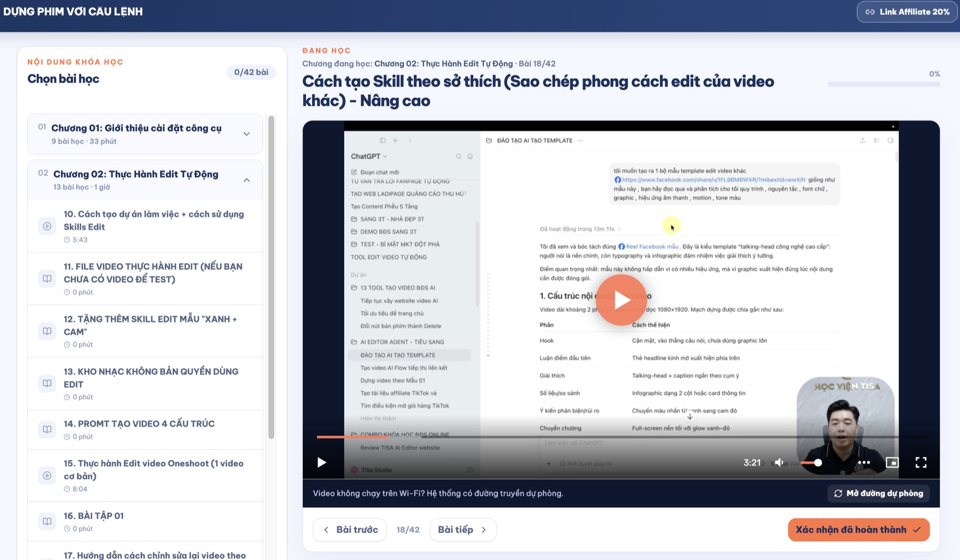
Task: Enable picture-in-picture mode for the video
Action: 892,462
